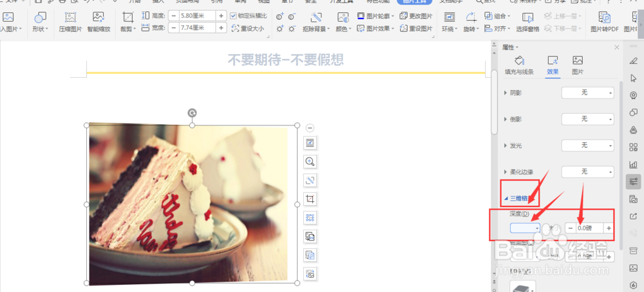This screenshot has height=292, width=644.
Task: Open Picture Outline (图片轮廓) dropdown
Action: pyautogui.click(x=375, y=16)
